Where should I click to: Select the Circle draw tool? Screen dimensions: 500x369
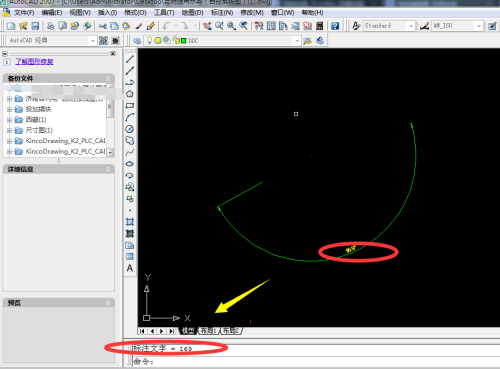click(130, 129)
